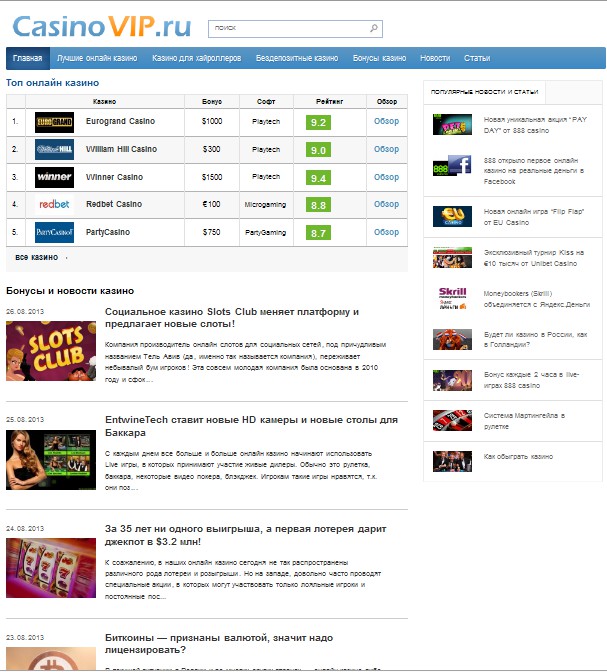Click the search input field

[295, 29]
